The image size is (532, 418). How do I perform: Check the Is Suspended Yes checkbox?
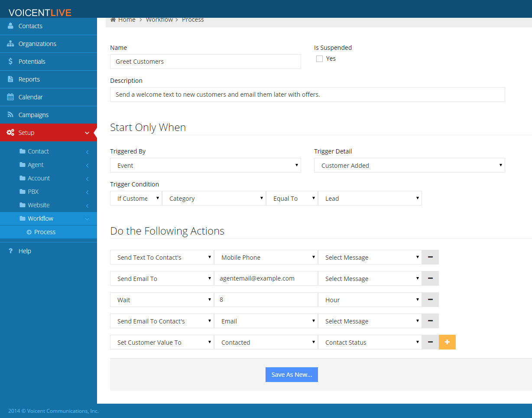pyautogui.click(x=319, y=59)
